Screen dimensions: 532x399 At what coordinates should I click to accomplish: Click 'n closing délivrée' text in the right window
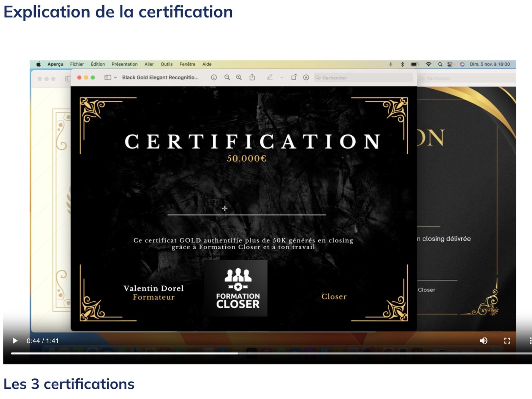coord(444,239)
